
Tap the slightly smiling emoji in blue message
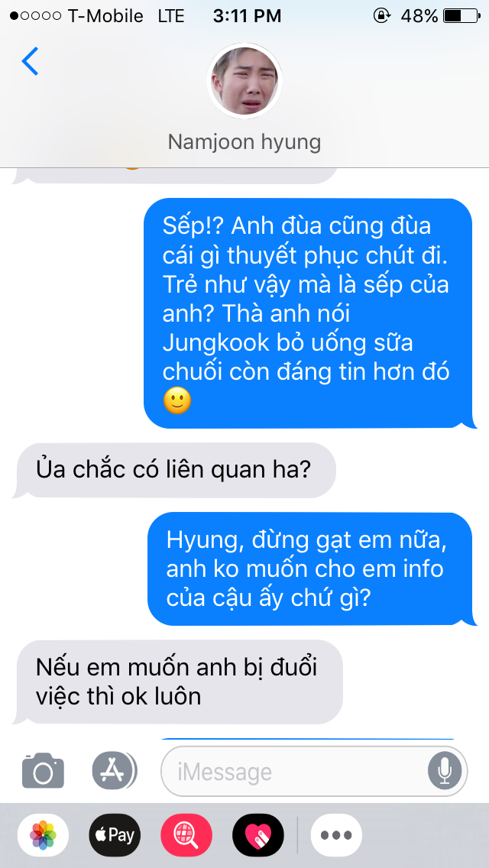coord(177,401)
